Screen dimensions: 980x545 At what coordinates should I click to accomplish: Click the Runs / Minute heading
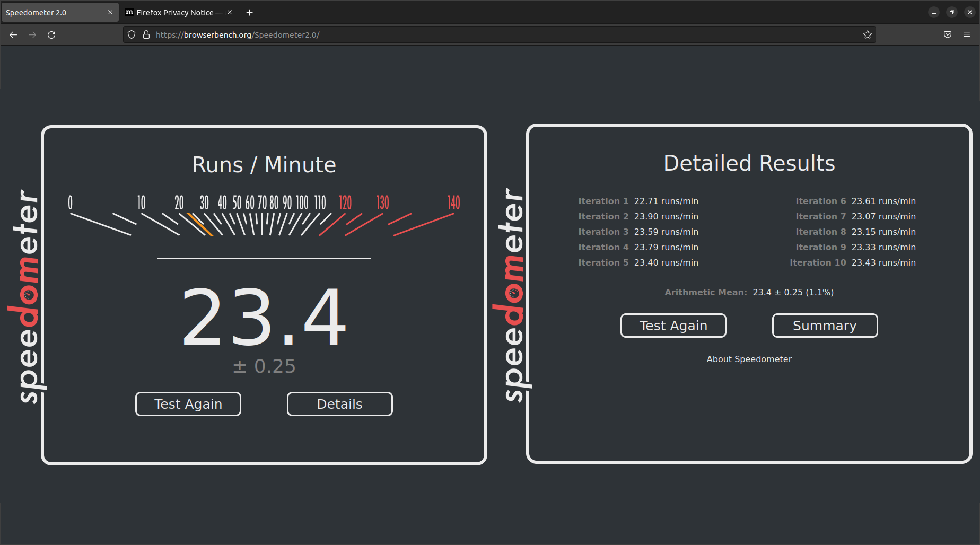click(264, 165)
